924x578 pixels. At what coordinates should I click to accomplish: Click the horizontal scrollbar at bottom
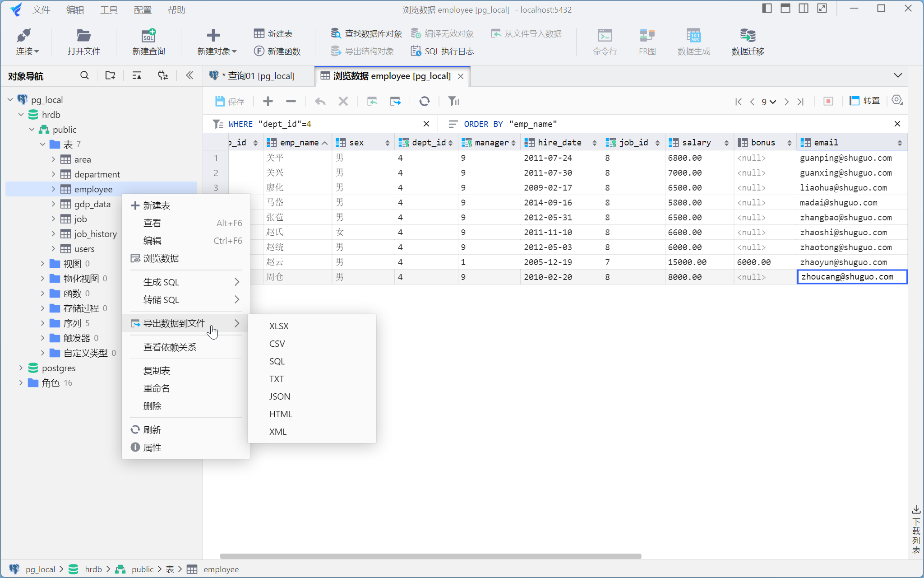point(430,556)
